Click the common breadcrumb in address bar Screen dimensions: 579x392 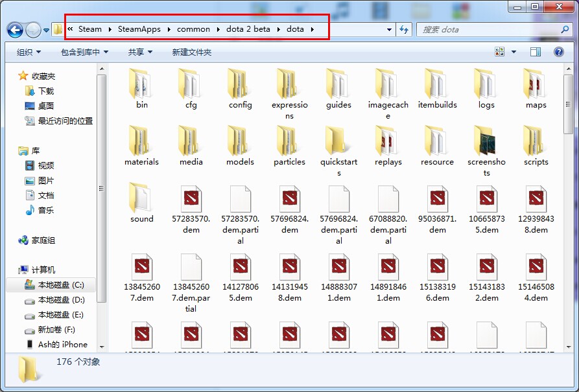[193, 29]
